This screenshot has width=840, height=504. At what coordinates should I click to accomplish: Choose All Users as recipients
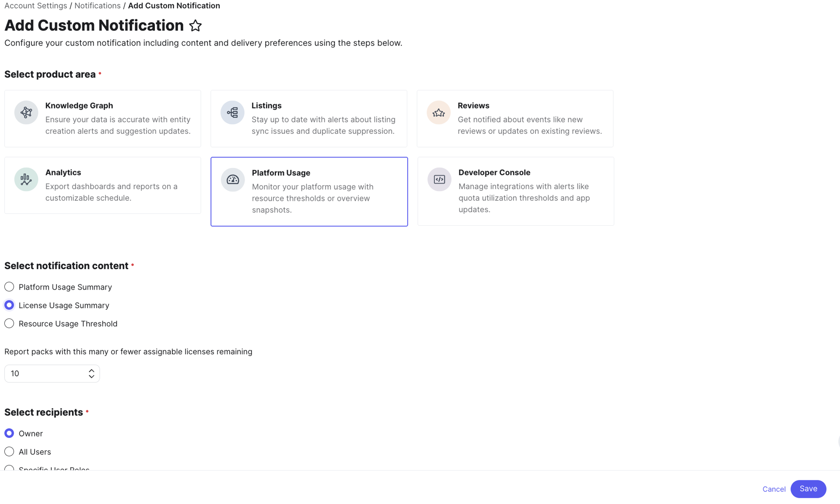tap(9, 452)
